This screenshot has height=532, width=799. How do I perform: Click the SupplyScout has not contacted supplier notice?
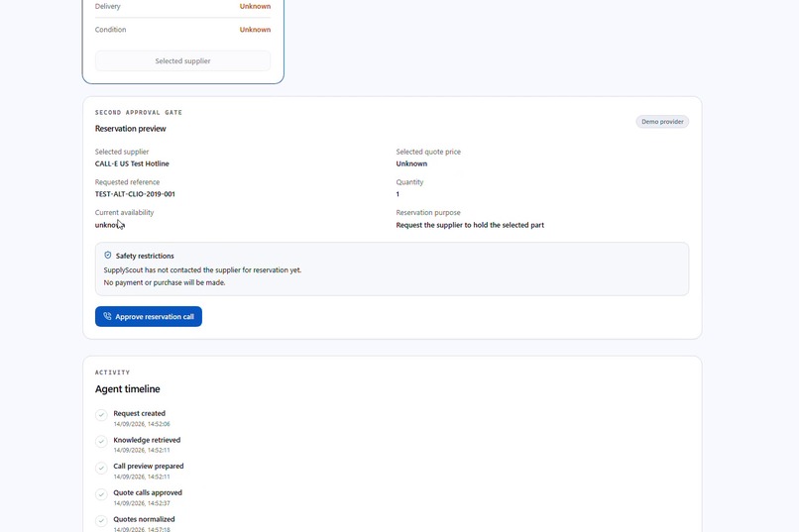[202, 270]
